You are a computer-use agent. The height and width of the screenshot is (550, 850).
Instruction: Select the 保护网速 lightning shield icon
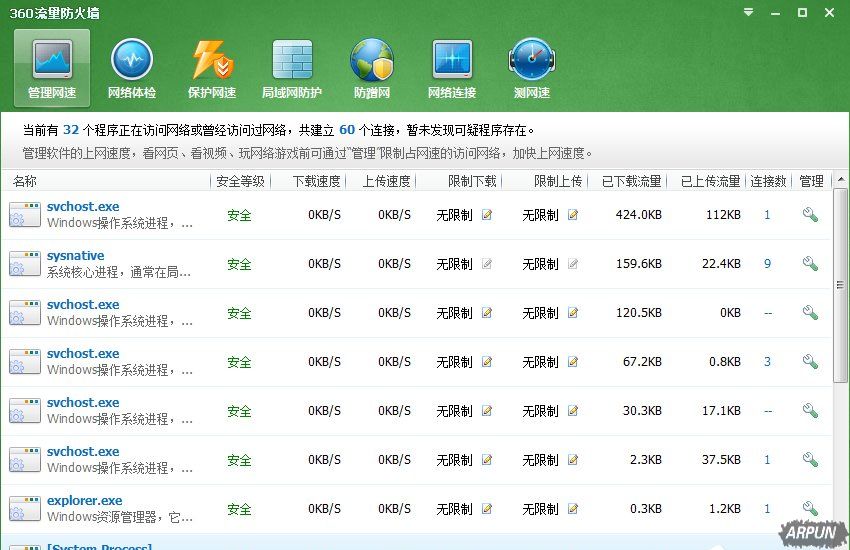click(x=212, y=68)
